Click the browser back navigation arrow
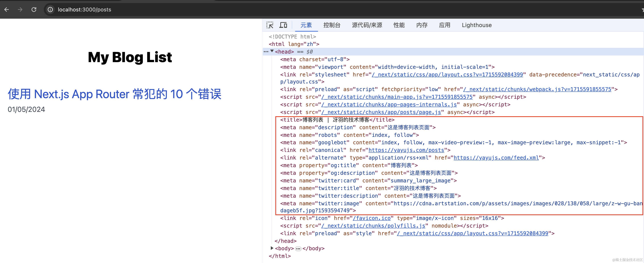The height and width of the screenshot is (263, 644). pyautogui.click(x=6, y=10)
